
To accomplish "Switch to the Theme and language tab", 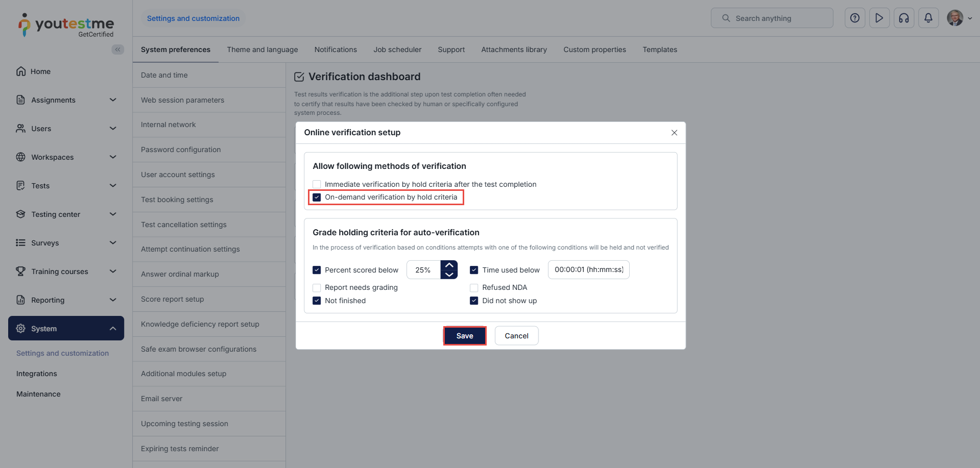I will click(262, 50).
